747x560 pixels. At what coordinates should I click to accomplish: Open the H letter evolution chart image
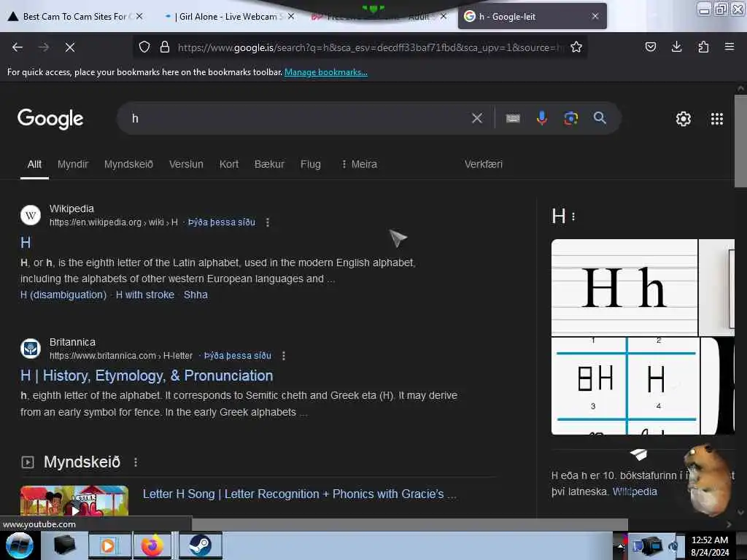click(625, 386)
